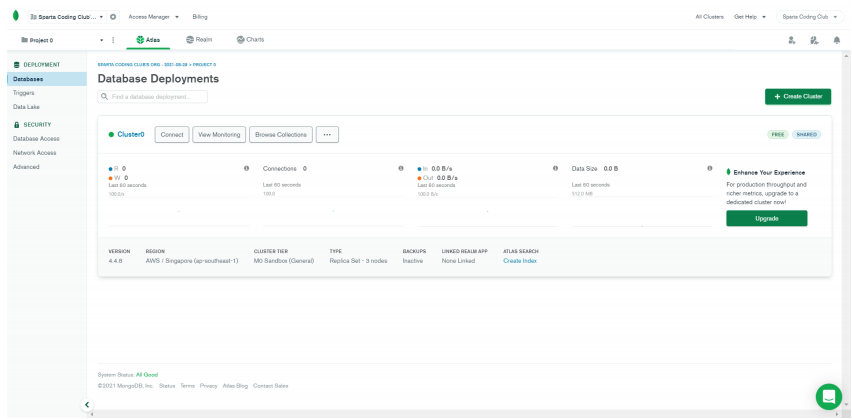Open the Sparta Coding Club user menu
The width and height of the screenshot is (852, 419).
tap(810, 17)
